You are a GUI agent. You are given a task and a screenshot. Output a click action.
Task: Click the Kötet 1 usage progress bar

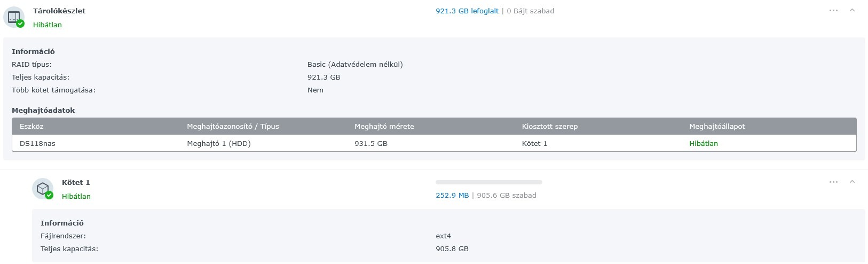[488, 182]
